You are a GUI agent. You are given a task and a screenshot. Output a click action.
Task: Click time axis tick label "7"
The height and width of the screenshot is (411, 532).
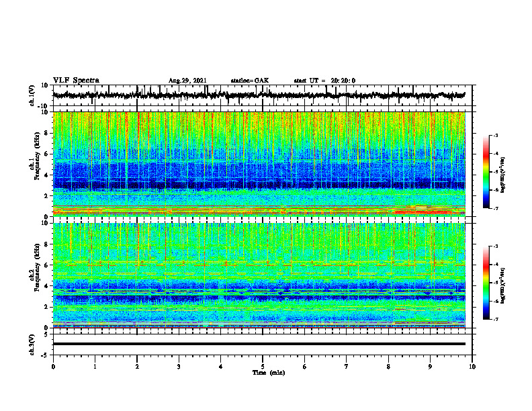click(x=347, y=367)
